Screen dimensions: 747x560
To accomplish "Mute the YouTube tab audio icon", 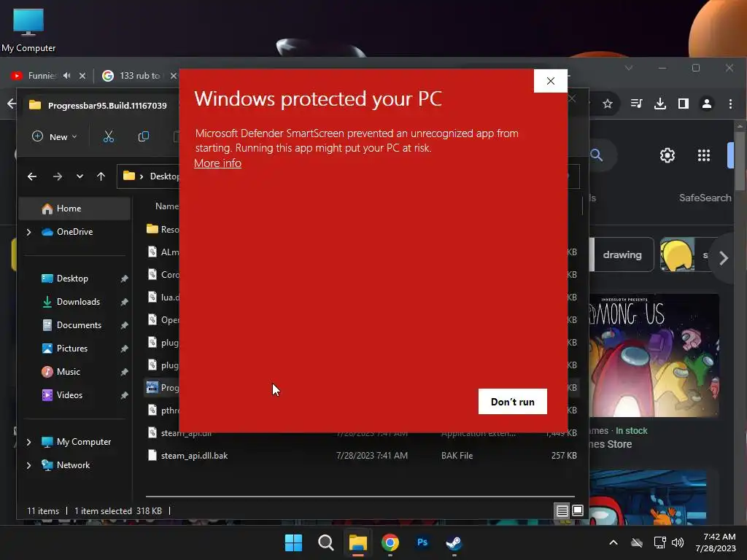I will pos(67,76).
